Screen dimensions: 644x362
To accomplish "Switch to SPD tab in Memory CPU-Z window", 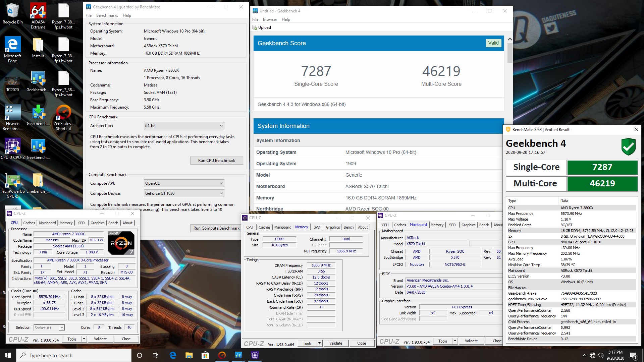I will coord(317,227).
